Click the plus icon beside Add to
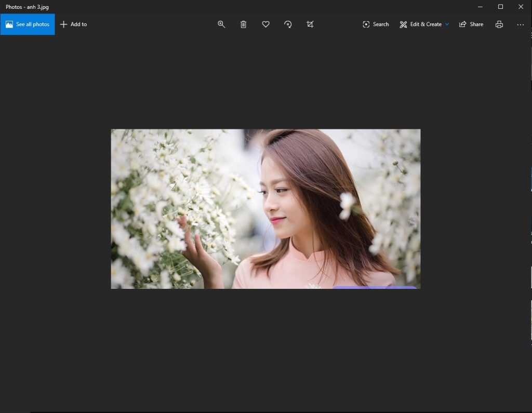532x413 pixels. (64, 24)
